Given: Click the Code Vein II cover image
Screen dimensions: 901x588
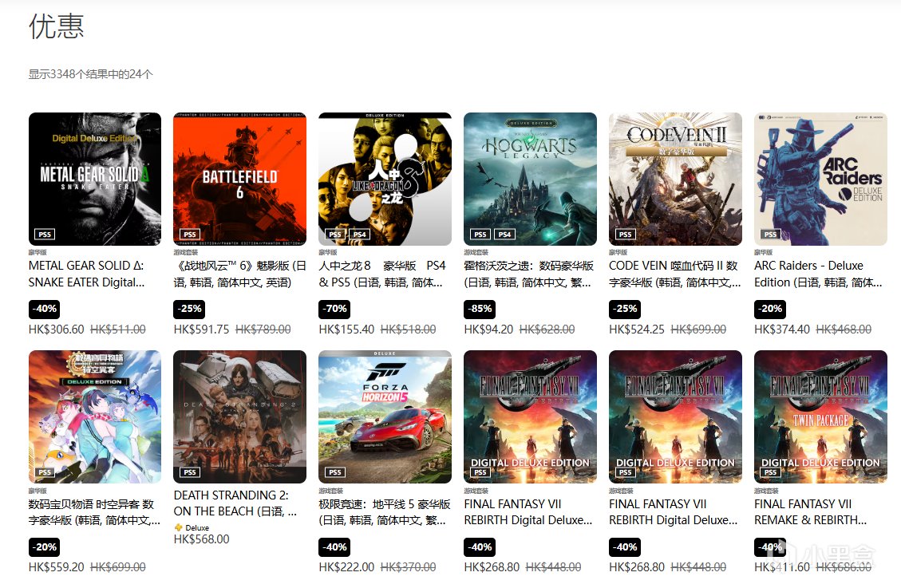Looking at the screenshot, I should click(675, 179).
